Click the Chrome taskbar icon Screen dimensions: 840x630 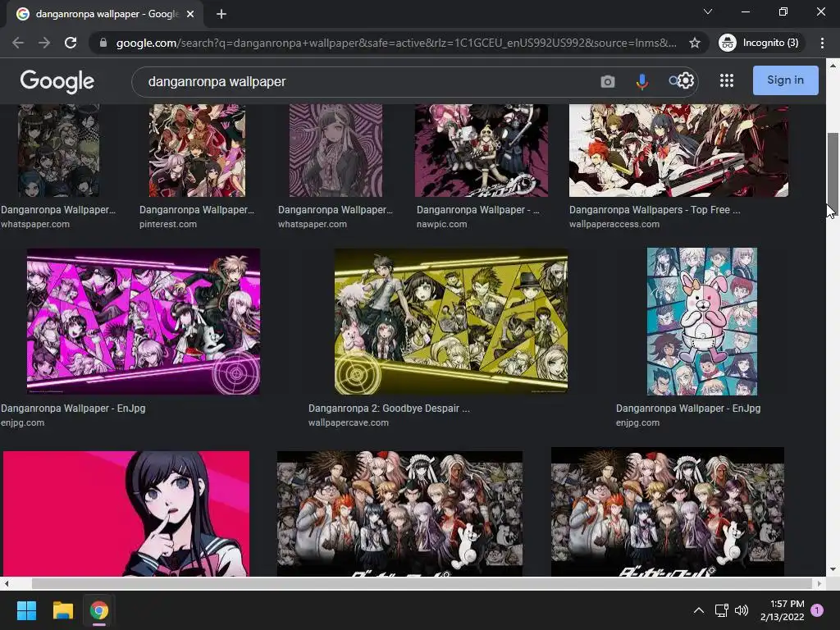99,610
